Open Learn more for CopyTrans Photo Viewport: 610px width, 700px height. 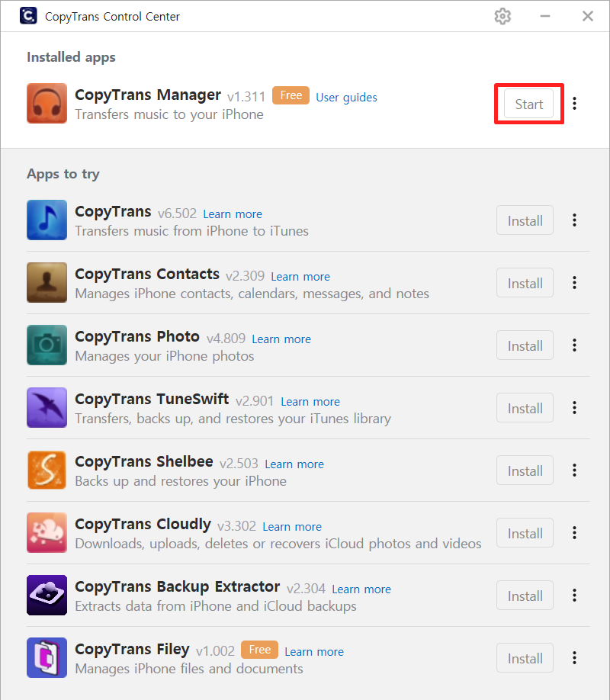281,339
